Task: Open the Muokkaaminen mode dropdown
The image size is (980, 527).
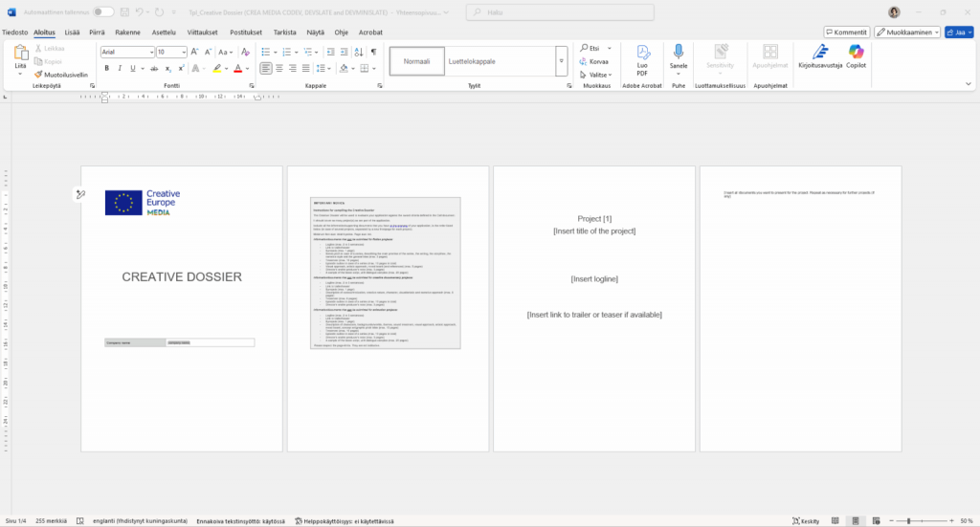Action: tap(908, 32)
